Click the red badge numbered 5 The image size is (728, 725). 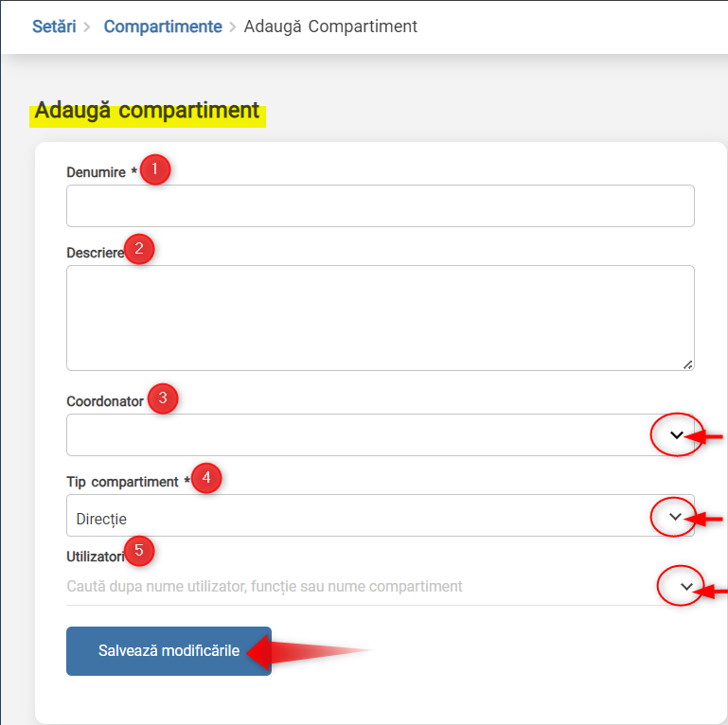[139, 551]
